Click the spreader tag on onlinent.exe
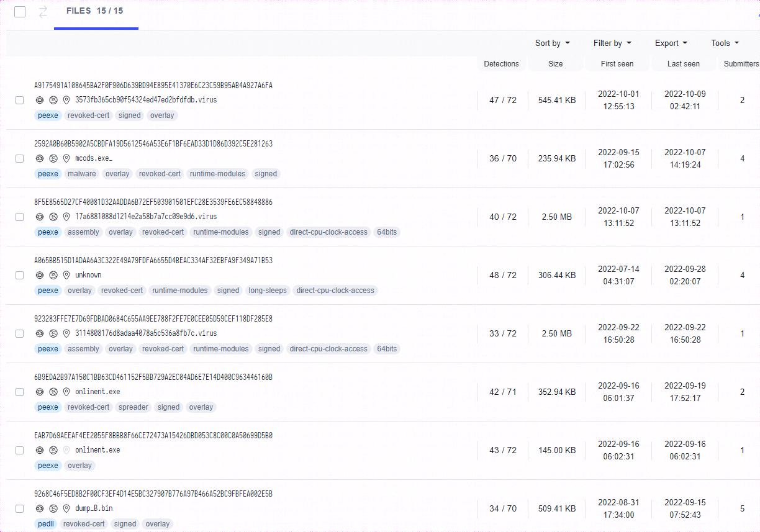760x532 pixels. tap(133, 407)
